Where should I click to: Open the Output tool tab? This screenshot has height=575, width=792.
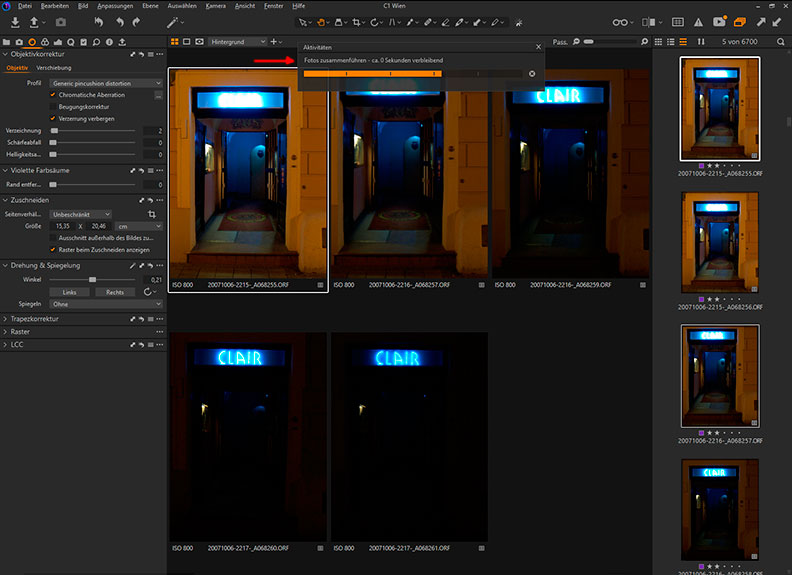122,42
